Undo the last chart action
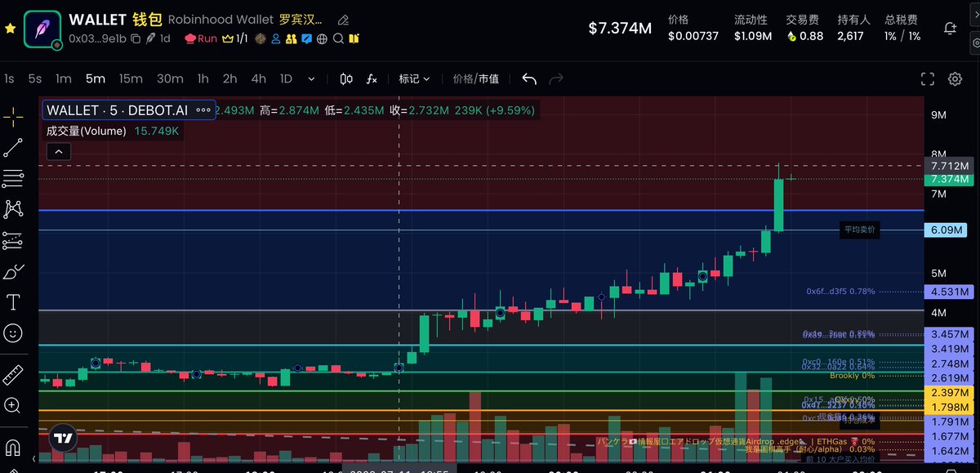This screenshot has height=473, width=980. [x=529, y=79]
